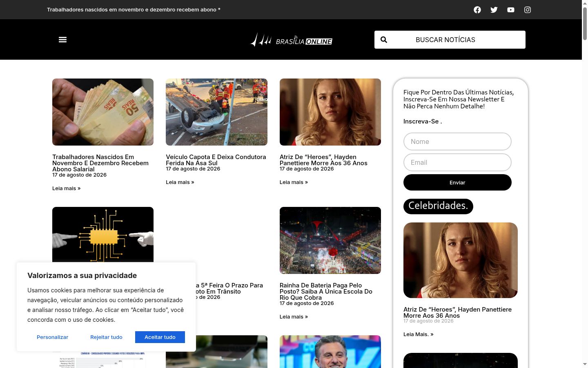The image size is (588, 368).
Task: Read more on Abono Salarial article
Action: (x=67, y=188)
